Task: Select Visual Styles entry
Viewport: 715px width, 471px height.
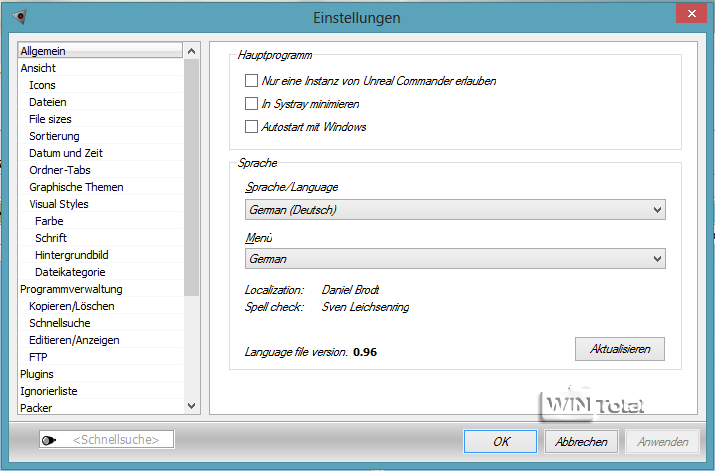Action: coord(100,204)
